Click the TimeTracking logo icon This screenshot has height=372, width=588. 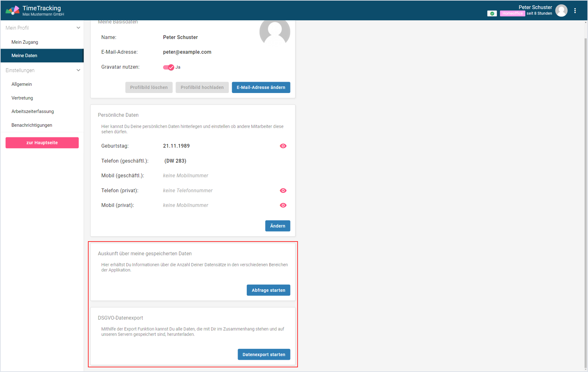[12, 10]
